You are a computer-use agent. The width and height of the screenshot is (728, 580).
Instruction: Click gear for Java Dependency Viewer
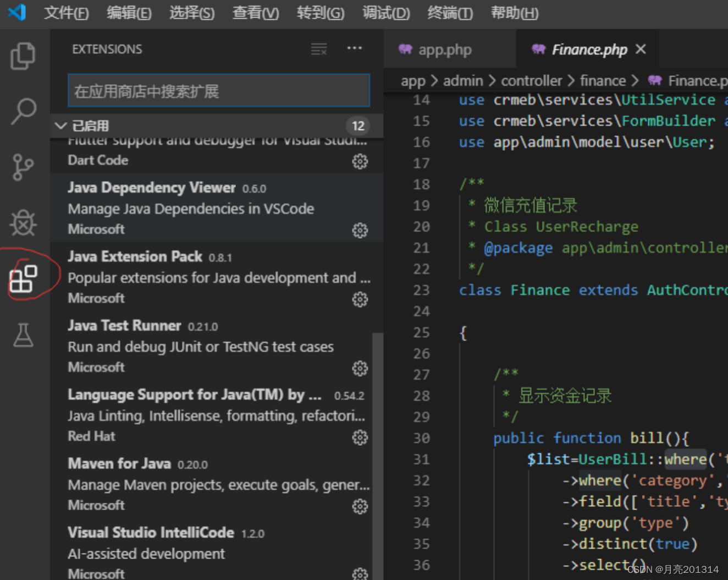pyautogui.click(x=360, y=230)
